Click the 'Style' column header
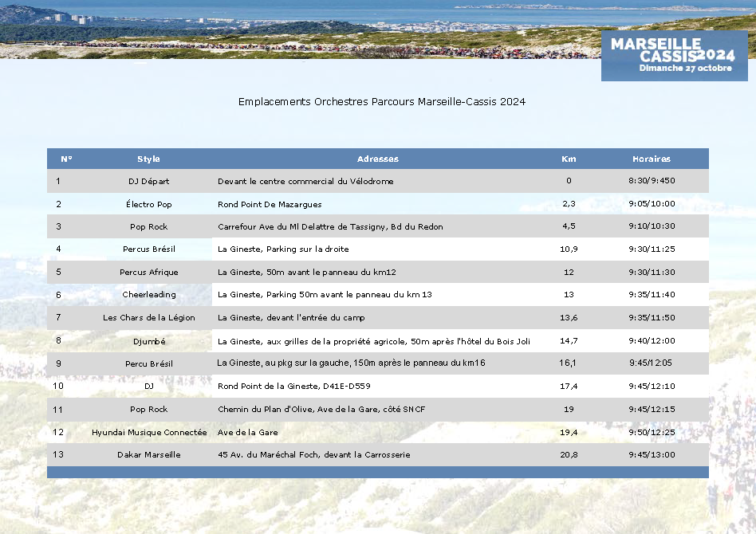This screenshot has width=756, height=534. click(148, 159)
